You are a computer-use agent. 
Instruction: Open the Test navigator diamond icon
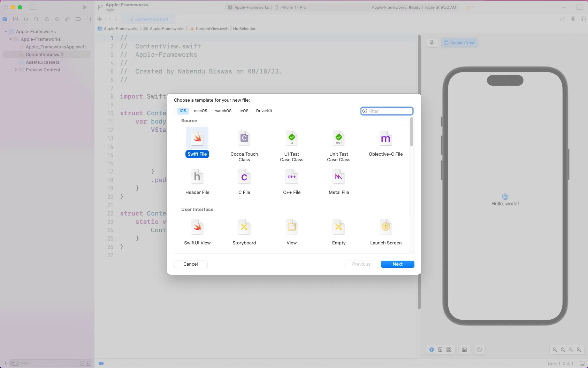click(x=57, y=19)
